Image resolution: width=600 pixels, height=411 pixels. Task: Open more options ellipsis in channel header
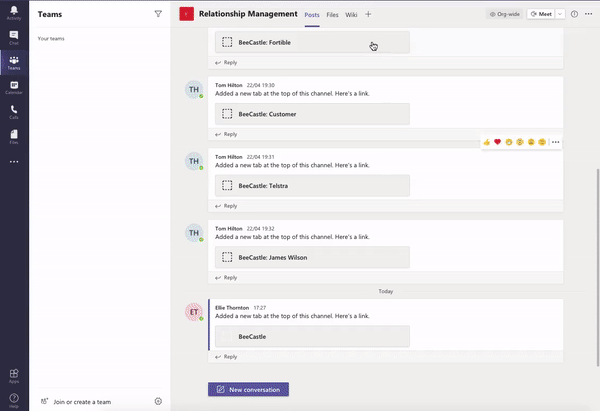pyautogui.click(x=589, y=14)
